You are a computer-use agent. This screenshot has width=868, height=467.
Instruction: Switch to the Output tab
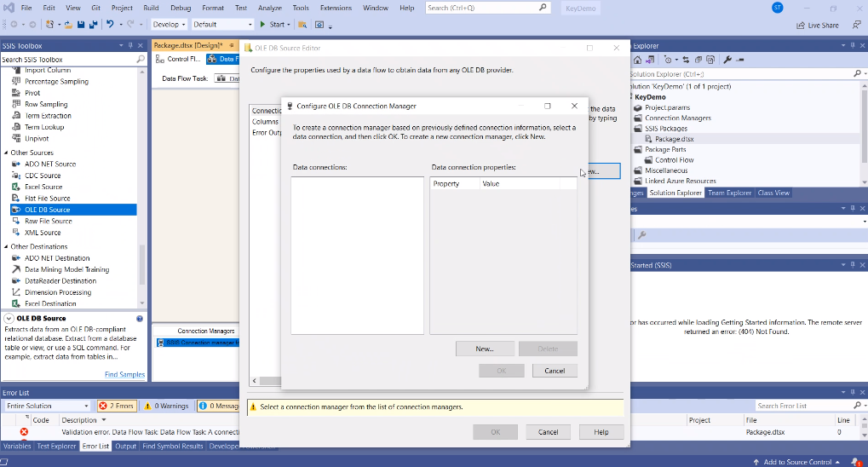tap(126, 446)
